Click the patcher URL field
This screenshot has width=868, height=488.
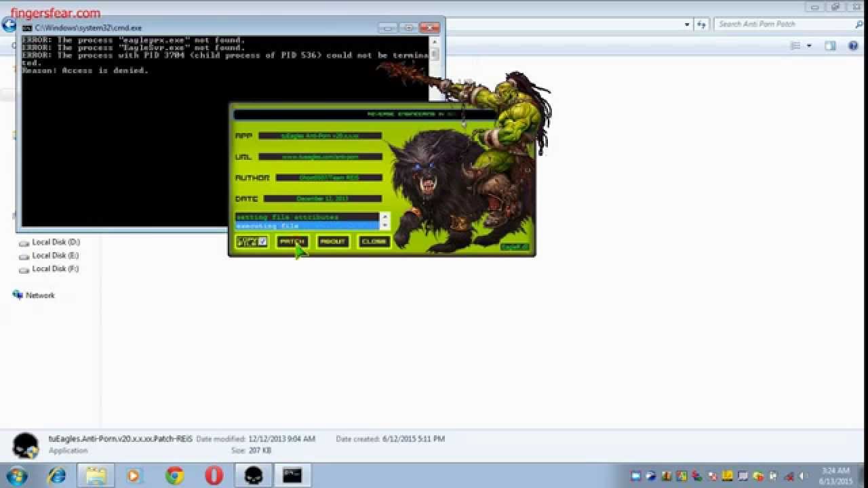pyautogui.click(x=320, y=157)
